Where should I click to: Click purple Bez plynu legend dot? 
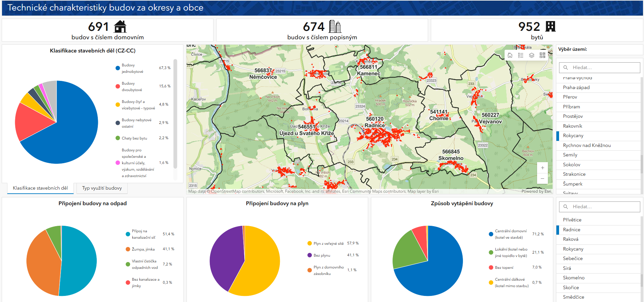309,255
